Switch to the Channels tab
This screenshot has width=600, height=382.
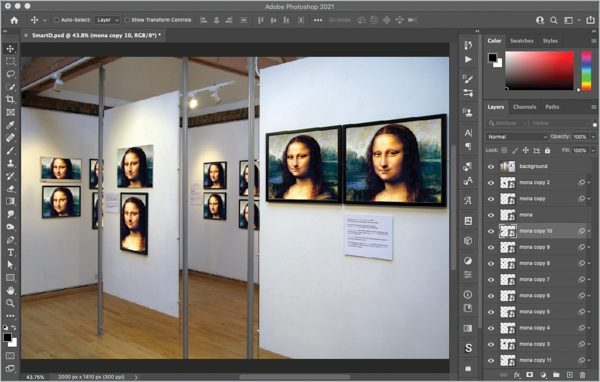[x=524, y=107]
